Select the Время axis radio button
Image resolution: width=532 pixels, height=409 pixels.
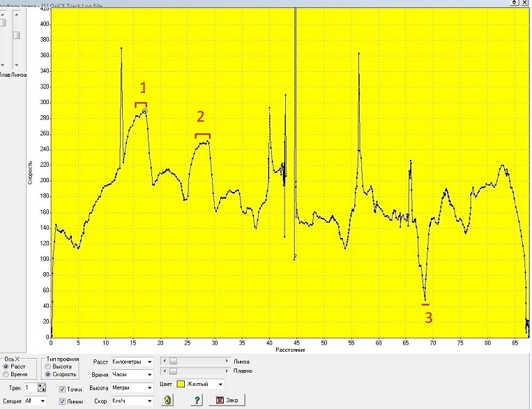coord(6,374)
